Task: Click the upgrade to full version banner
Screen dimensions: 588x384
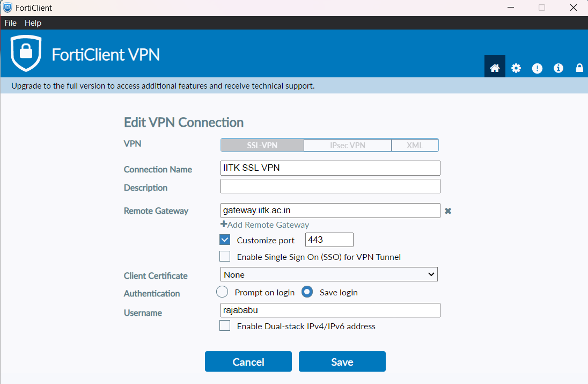Action: pos(294,85)
